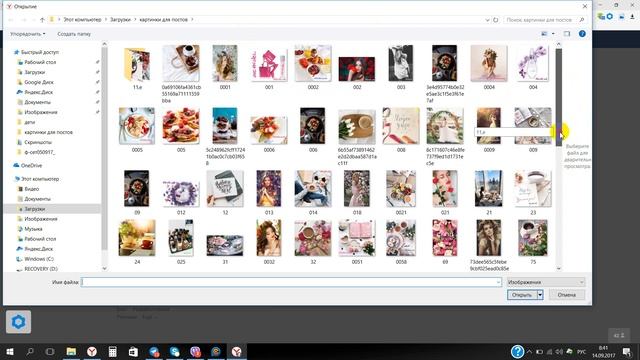Refresh the folder address bar

tap(496, 20)
